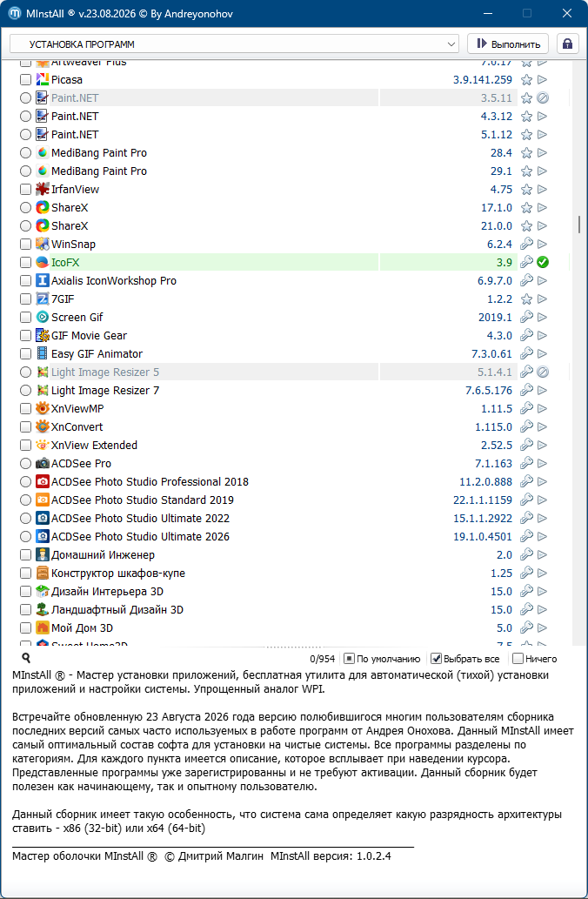Click star icon for MediBang Paint Pro 28.4
This screenshot has height=899, width=588.
click(526, 153)
